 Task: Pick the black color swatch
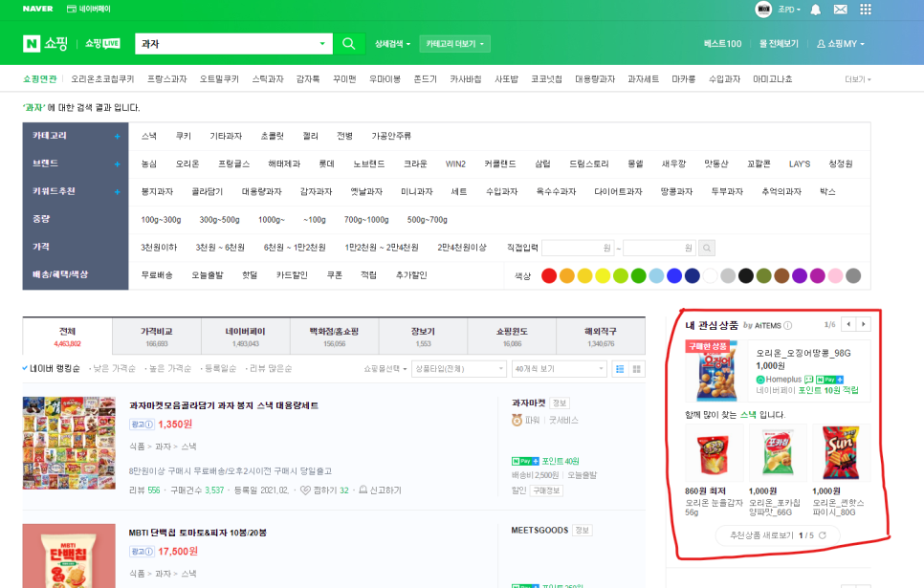(745, 275)
